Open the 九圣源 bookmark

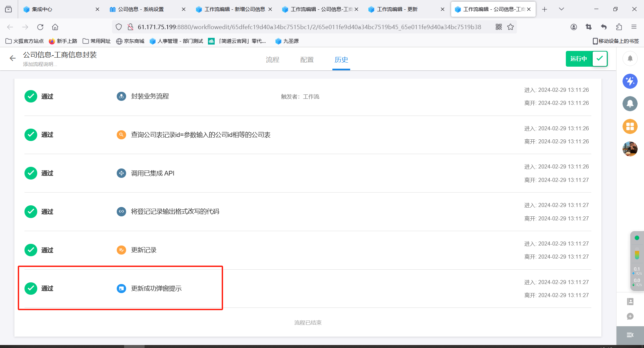click(287, 41)
